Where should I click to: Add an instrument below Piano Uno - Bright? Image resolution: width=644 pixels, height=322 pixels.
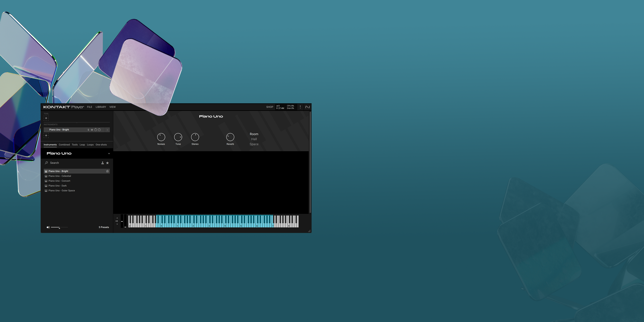tap(46, 136)
